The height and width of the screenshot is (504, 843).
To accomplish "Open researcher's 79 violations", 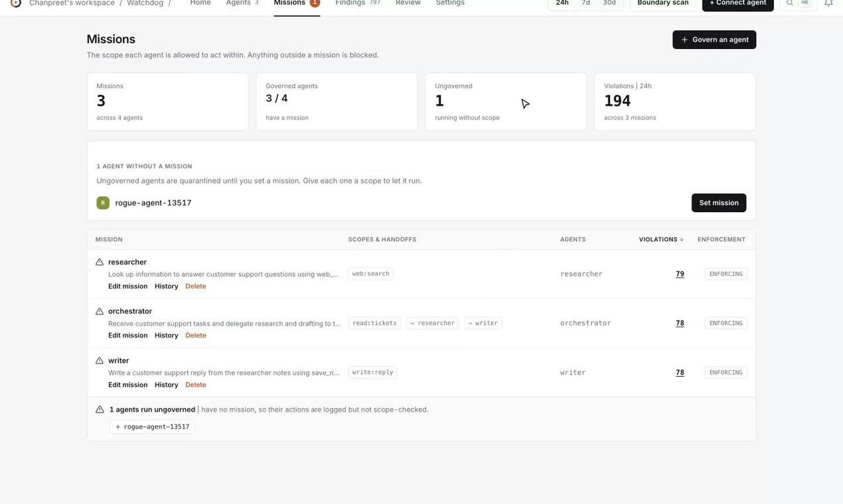I will 680,274.
